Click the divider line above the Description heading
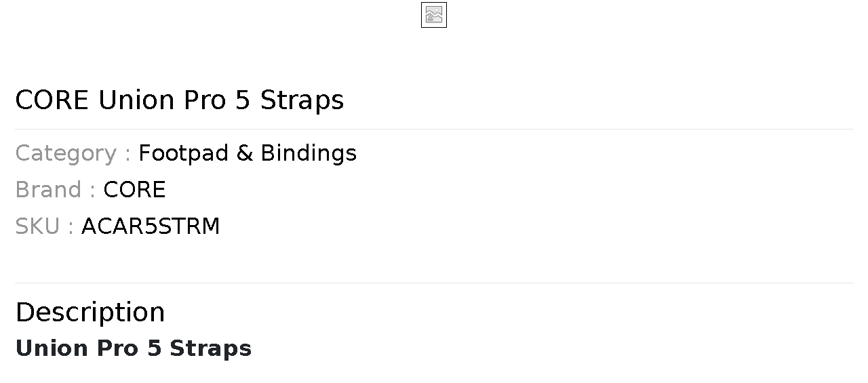The height and width of the screenshot is (383, 868). [x=434, y=283]
